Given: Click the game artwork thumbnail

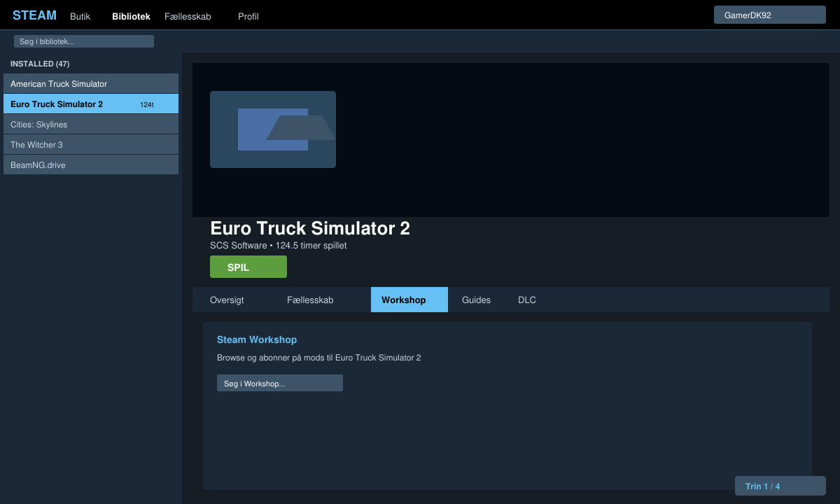Looking at the screenshot, I should (x=273, y=129).
